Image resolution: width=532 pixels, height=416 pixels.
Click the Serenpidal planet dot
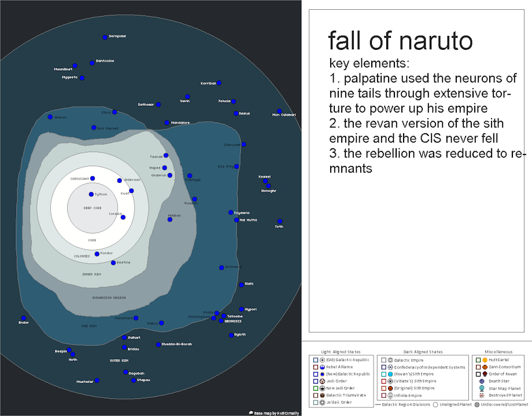tap(105, 37)
